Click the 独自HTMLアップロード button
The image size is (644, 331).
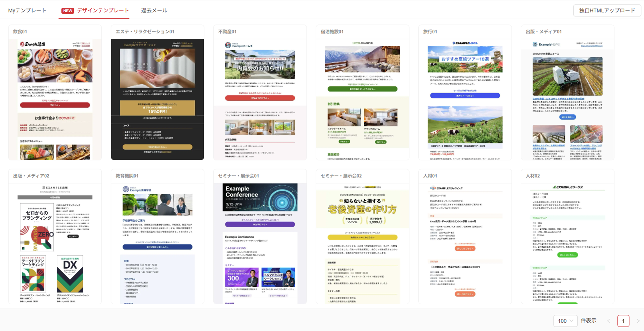(x=607, y=10)
